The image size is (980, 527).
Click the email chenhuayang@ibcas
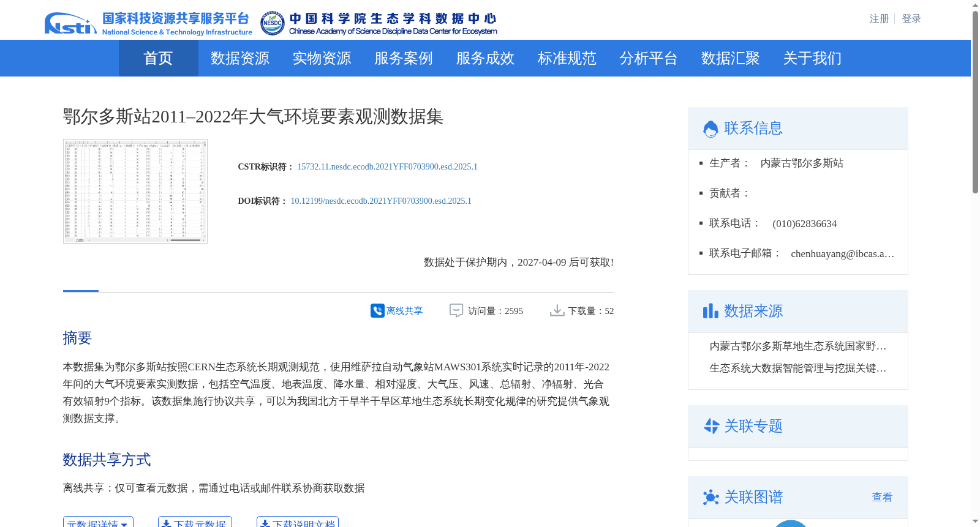pyautogui.click(x=843, y=253)
